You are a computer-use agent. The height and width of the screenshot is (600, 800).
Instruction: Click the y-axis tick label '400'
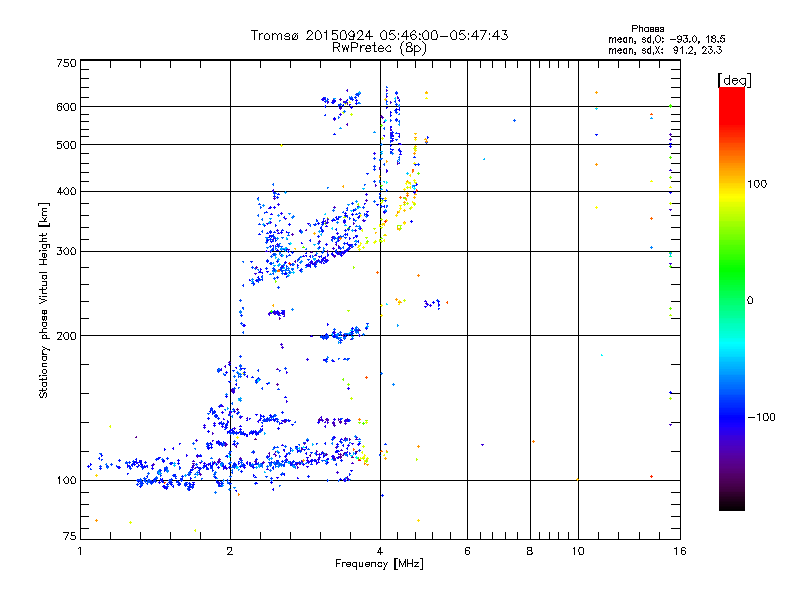click(x=66, y=192)
